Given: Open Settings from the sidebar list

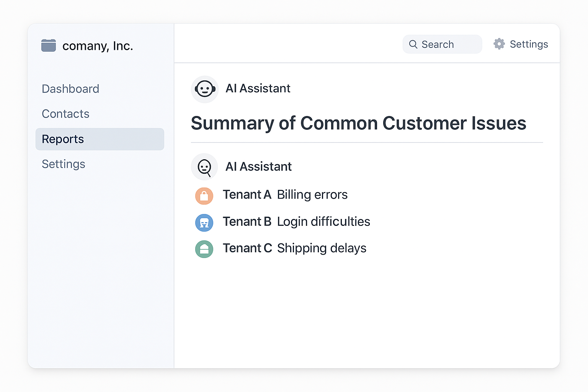Looking at the screenshot, I should pos(63,164).
